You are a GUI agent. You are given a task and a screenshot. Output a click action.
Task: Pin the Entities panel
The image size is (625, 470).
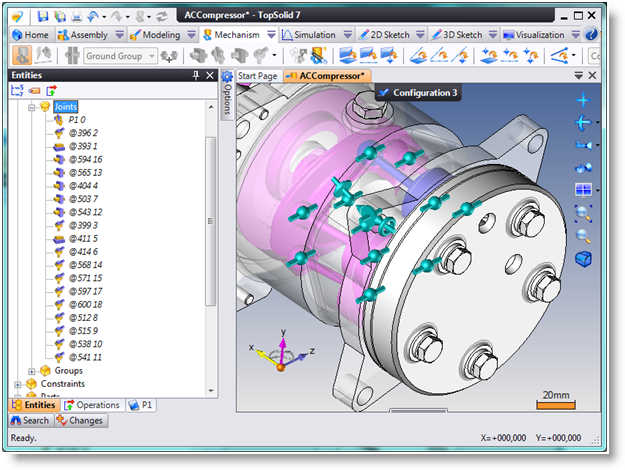(195, 76)
